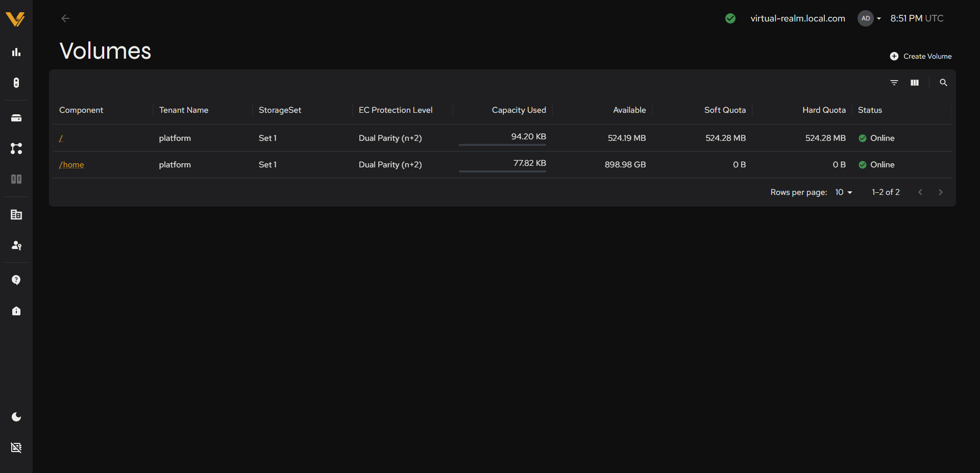Open the table filter icon
Image resolution: width=980 pixels, height=473 pixels.
(x=894, y=83)
